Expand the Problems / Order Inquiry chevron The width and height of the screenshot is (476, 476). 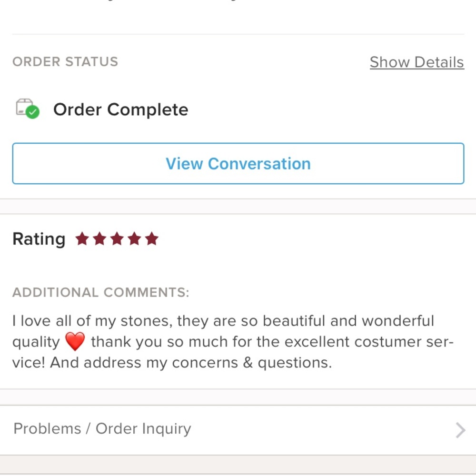(460, 430)
